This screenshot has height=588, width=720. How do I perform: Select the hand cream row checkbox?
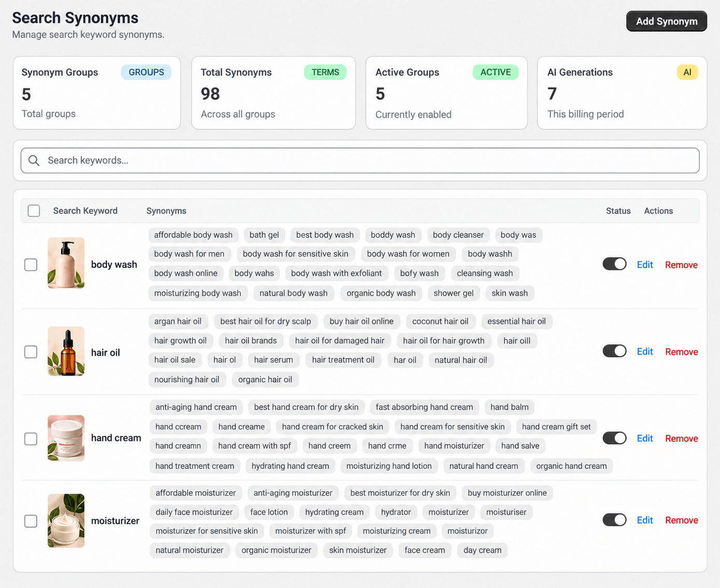click(31, 439)
